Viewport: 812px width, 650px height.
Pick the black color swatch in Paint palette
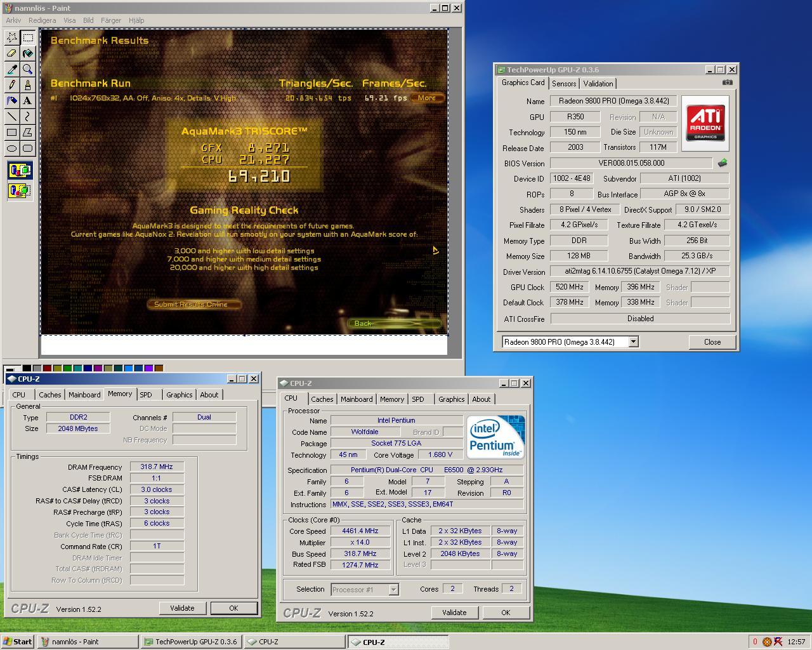(27, 368)
